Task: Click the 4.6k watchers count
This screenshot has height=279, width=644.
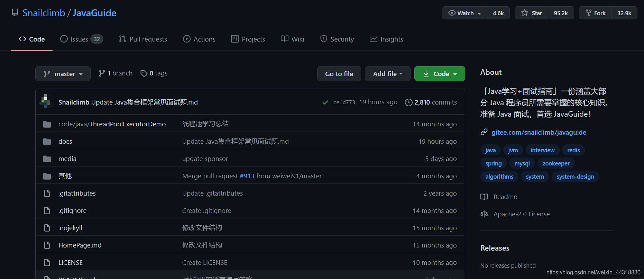Action: [x=498, y=13]
